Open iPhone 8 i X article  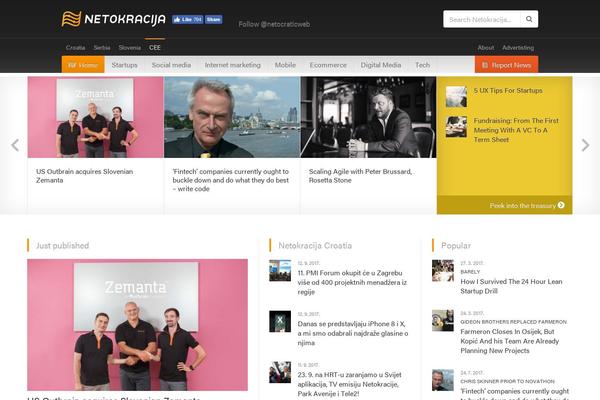pos(352,333)
